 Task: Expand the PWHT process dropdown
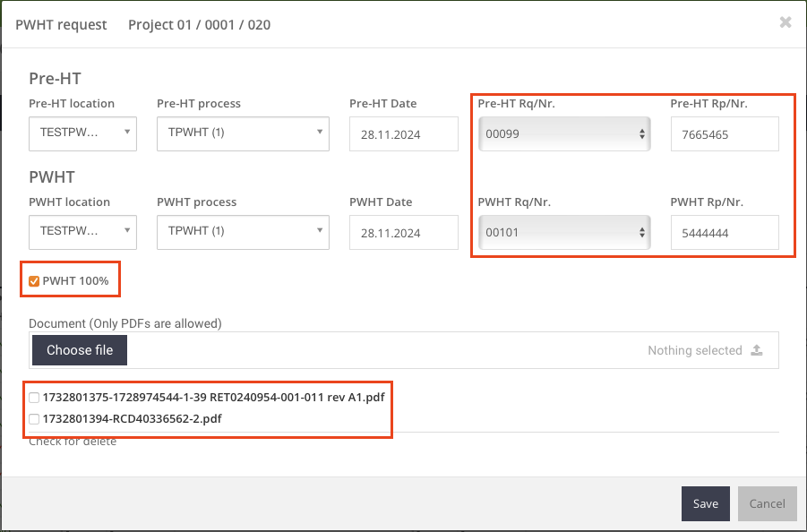click(x=243, y=232)
